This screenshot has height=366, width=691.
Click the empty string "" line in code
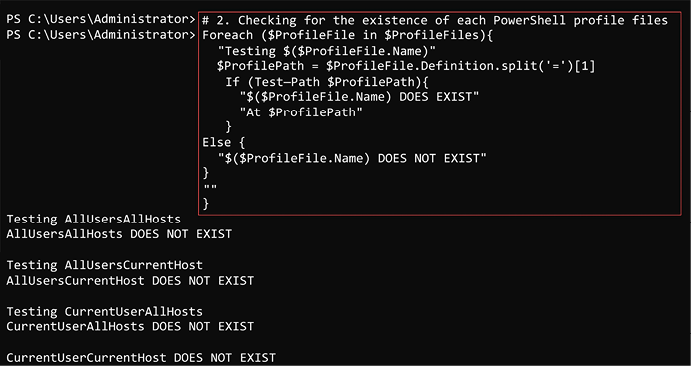click(210, 189)
